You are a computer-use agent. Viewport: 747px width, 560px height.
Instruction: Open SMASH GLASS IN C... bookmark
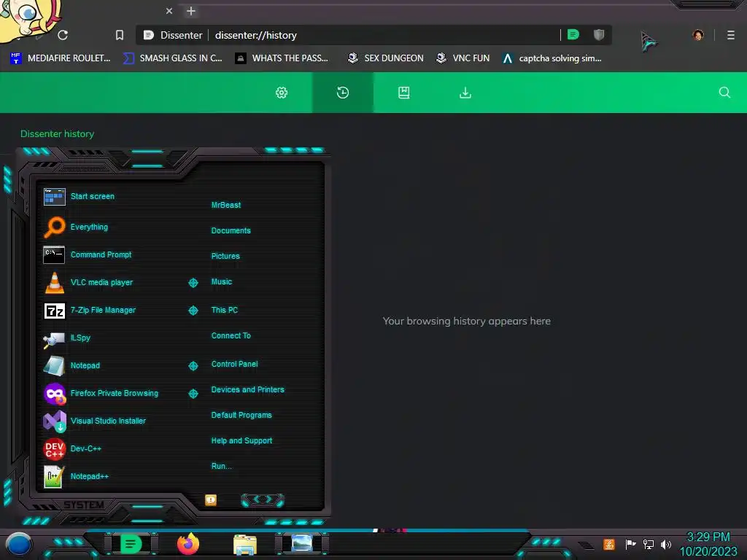click(x=172, y=58)
